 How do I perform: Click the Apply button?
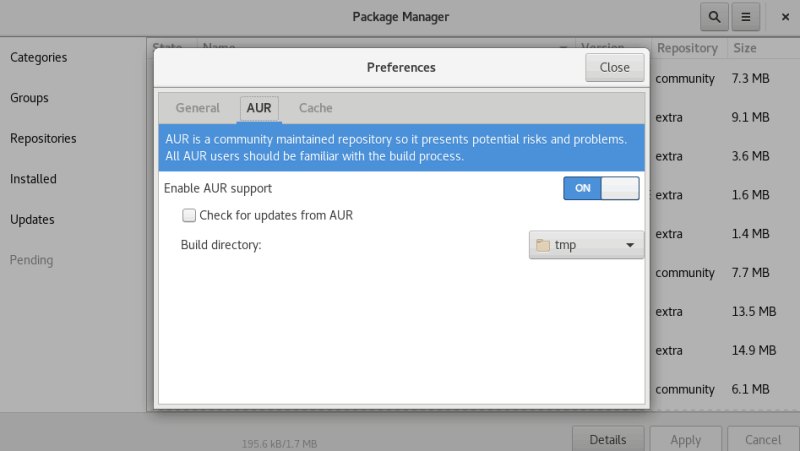686,439
